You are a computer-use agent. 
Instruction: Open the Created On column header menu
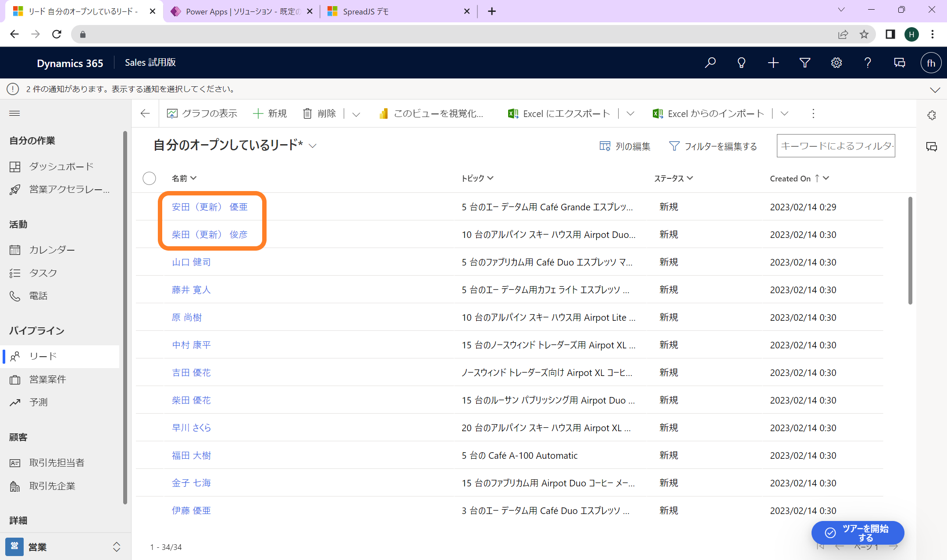point(800,178)
